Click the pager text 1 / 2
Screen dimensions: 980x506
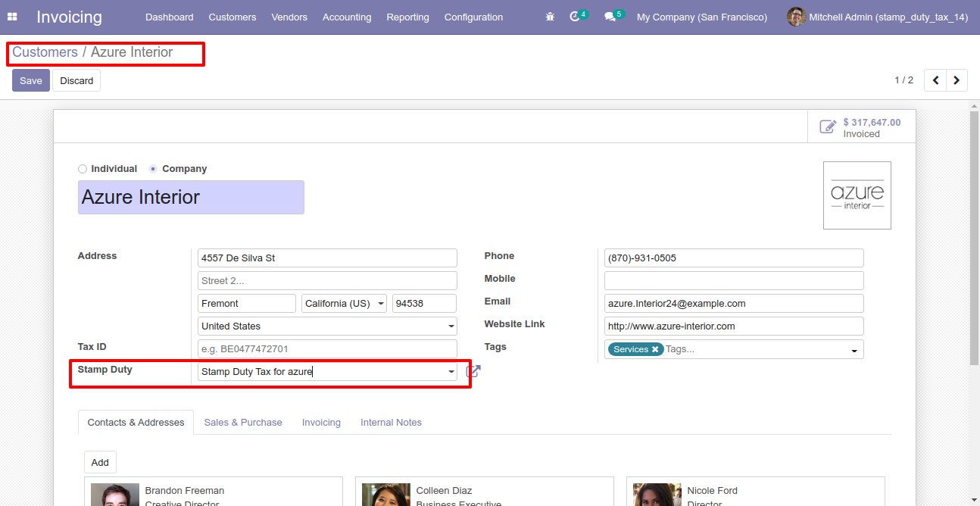(904, 80)
